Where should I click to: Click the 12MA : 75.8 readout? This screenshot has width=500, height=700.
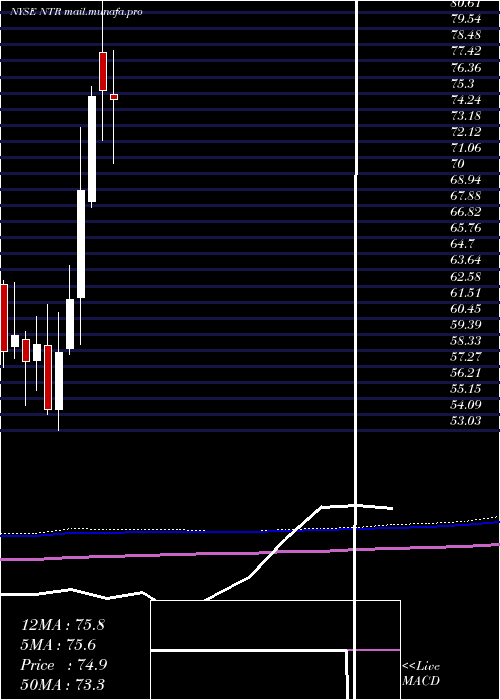coord(63,625)
